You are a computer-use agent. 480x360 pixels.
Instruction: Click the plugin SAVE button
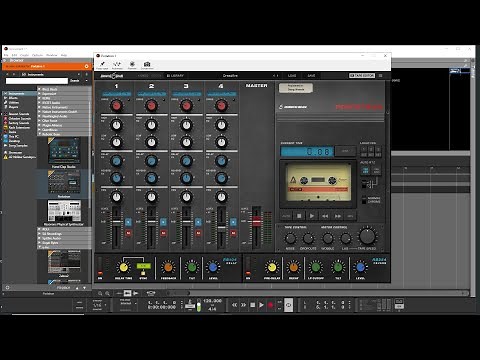coord(311,76)
